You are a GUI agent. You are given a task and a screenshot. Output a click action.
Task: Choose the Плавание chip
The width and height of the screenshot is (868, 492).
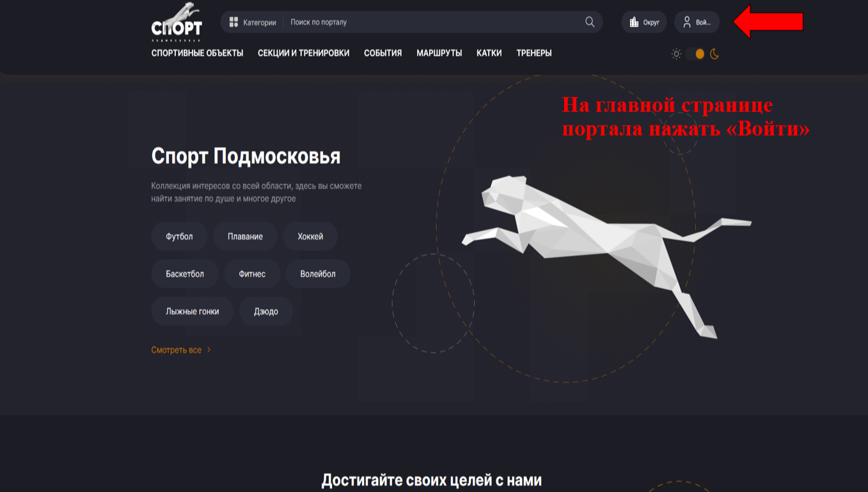(x=245, y=237)
